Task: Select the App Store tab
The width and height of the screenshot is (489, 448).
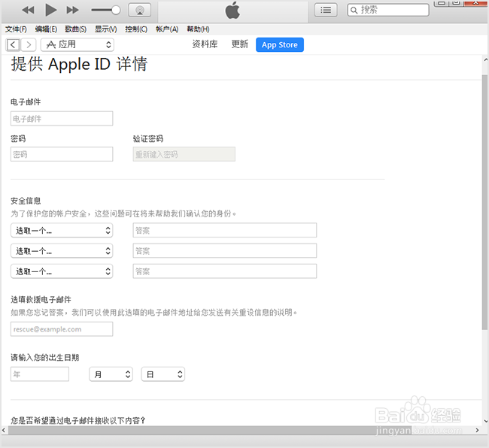Action: tap(280, 45)
